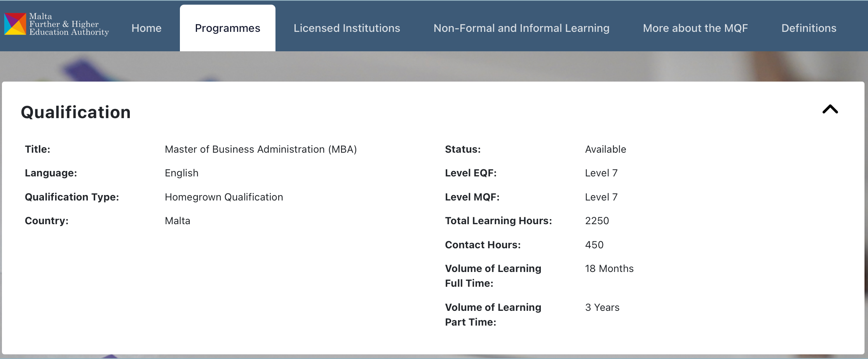
Task: Click the English language value
Action: pyautogui.click(x=181, y=173)
